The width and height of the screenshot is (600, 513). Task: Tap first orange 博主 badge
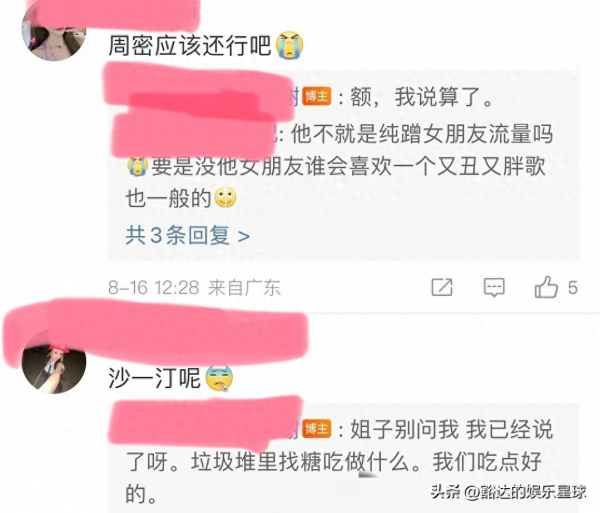pos(317,96)
